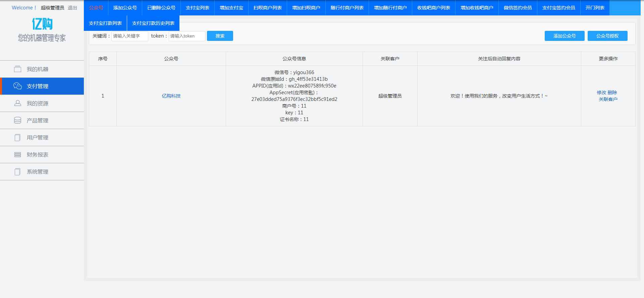
Task: Focus the 关键词 input field
Action: coord(129,36)
